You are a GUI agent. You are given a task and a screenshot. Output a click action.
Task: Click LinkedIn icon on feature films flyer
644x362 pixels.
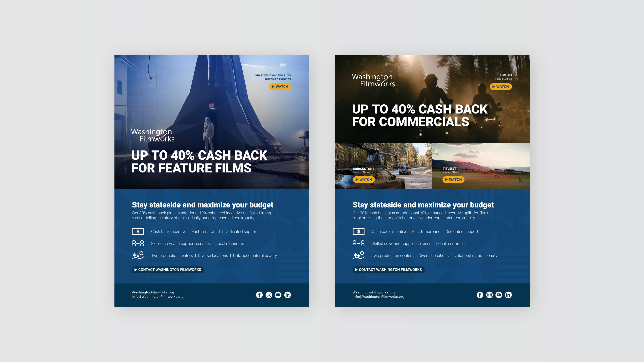click(288, 295)
